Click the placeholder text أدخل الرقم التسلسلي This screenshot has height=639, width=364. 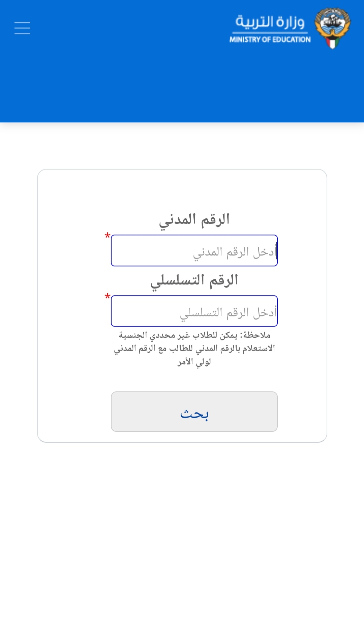click(x=229, y=313)
